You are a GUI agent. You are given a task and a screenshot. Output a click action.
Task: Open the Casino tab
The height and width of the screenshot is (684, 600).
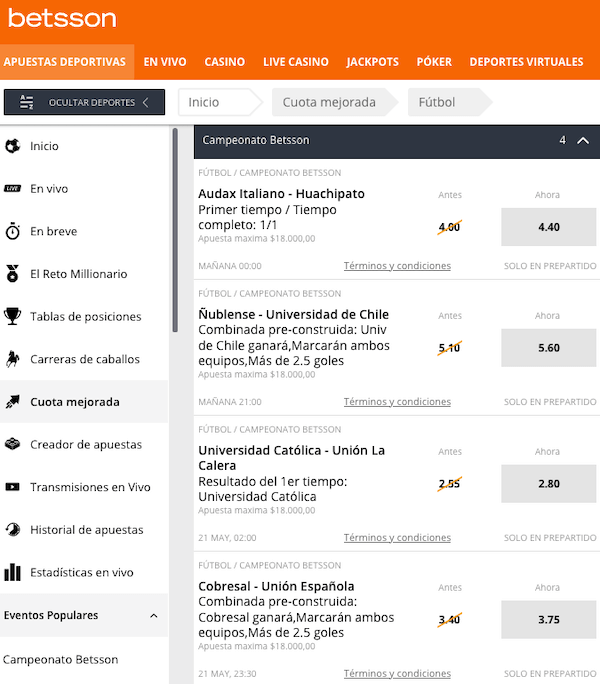point(225,62)
